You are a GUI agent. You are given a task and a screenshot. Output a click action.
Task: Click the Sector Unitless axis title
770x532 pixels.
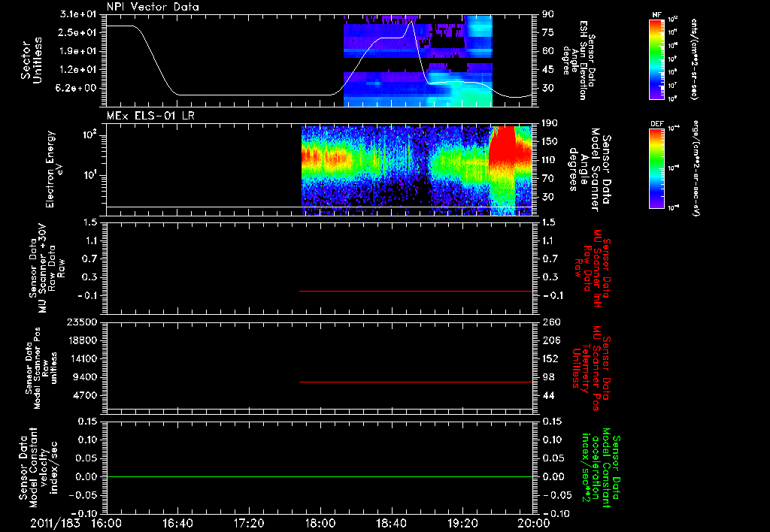coord(31,61)
